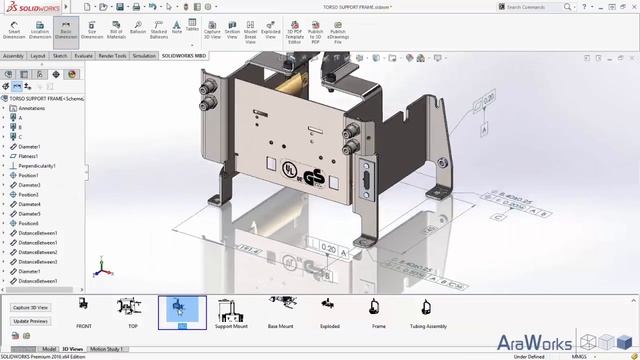The width and height of the screenshot is (640, 360).
Task: Click the Save icon
Action: click(x=120, y=7)
